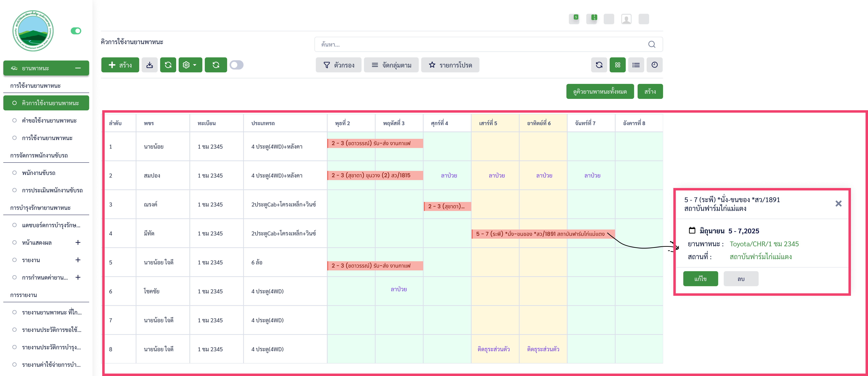
Task: Click ดูคิวยานพาหนะทั้งหมด button
Action: tap(600, 92)
